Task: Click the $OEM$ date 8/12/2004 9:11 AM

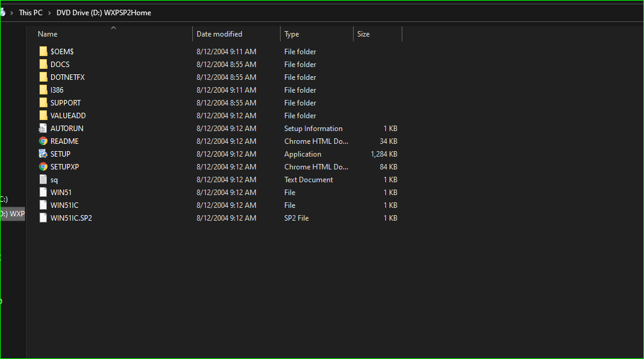Action: (226, 51)
